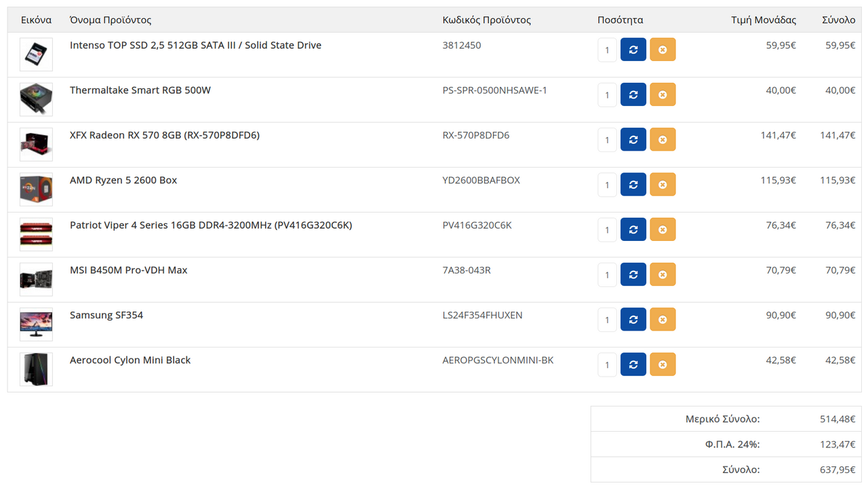
Task: Click quantity field for AMD Ryzen 5 2600
Action: click(x=607, y=185)
